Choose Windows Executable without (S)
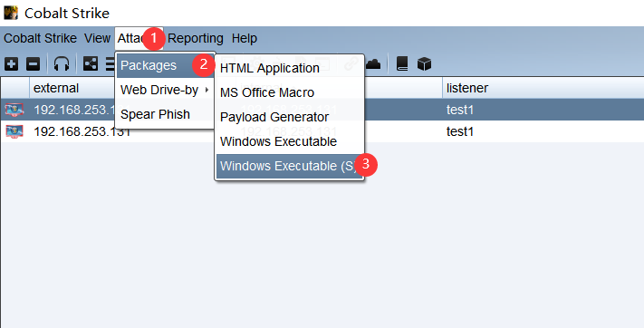Viewport: 644px width, 328px height. point(290,141)
